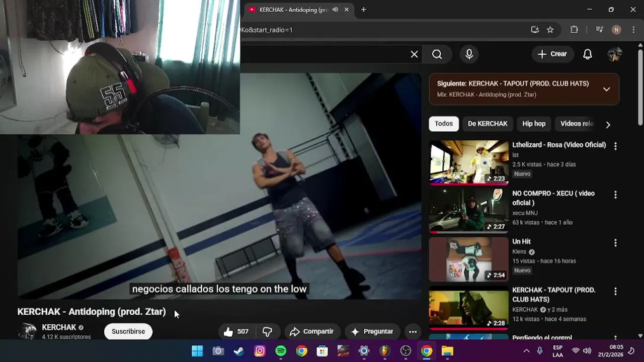Image resolution: width=644 pixels, height=362 pixels.
Task: Open a new Chrome tab
Action: tap(364, 10)
